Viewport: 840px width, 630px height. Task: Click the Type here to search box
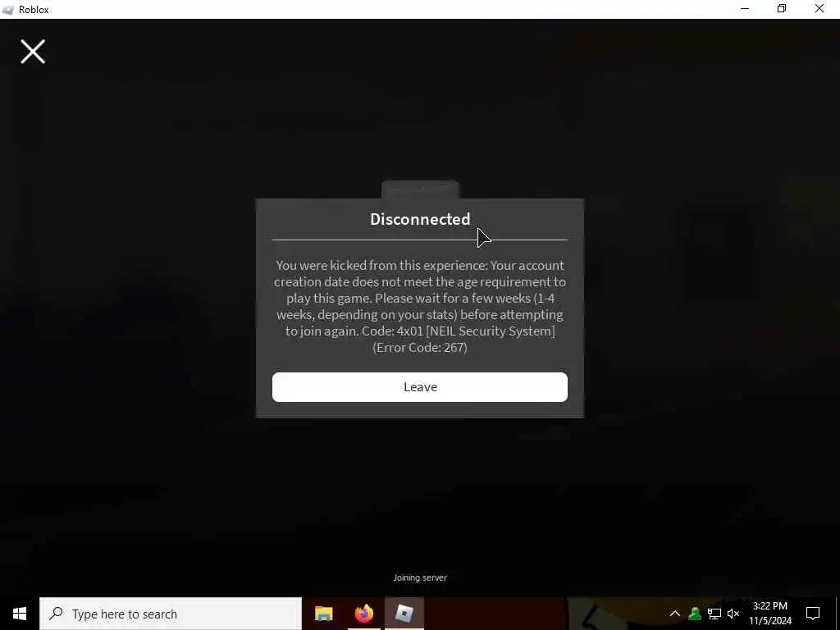point(171,614)
